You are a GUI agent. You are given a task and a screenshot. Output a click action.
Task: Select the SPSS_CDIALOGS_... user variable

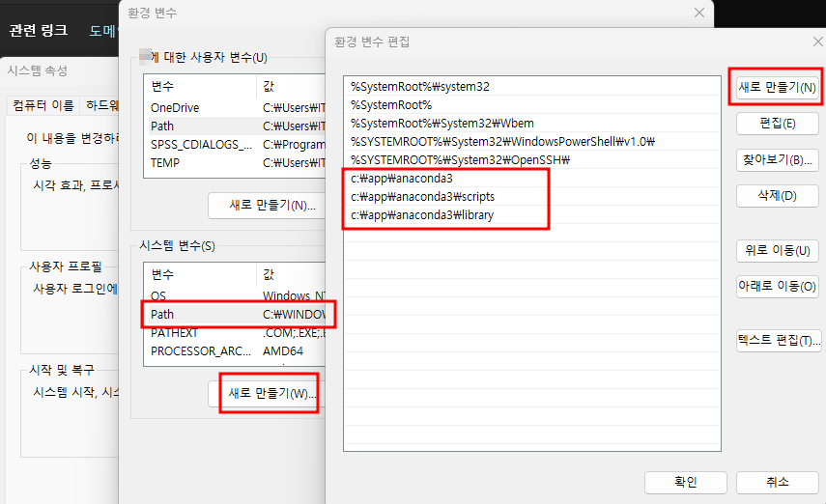tap(235, 145)
